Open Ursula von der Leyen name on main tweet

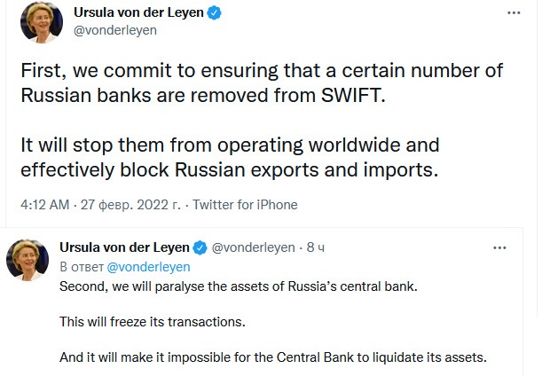[x=156, y=15]
